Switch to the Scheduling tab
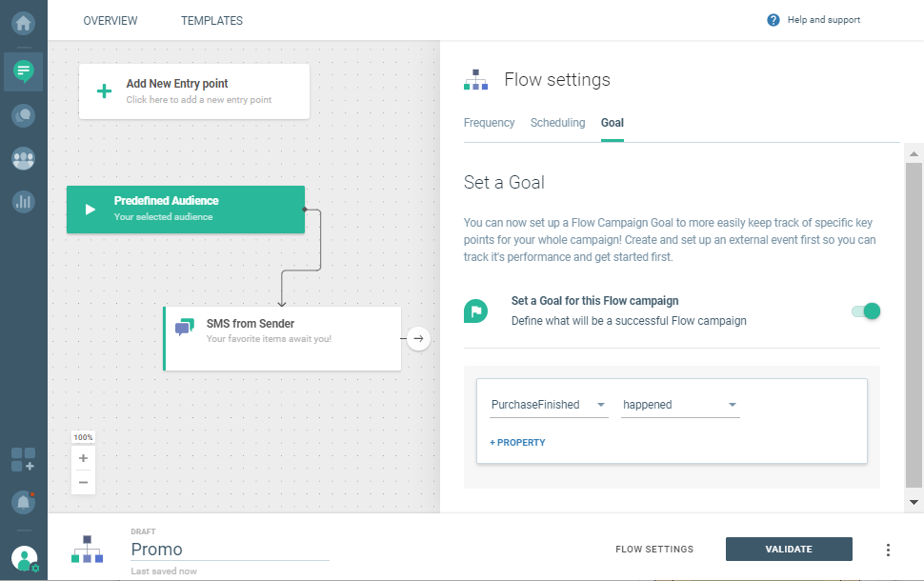The width and height of the screenshot is (924, 581). [x=557, y=123]
